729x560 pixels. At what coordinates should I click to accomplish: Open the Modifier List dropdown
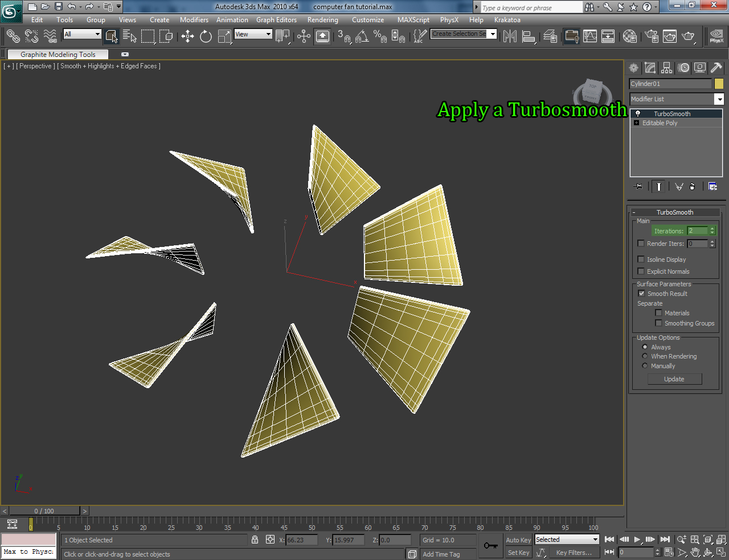point(676,99)
